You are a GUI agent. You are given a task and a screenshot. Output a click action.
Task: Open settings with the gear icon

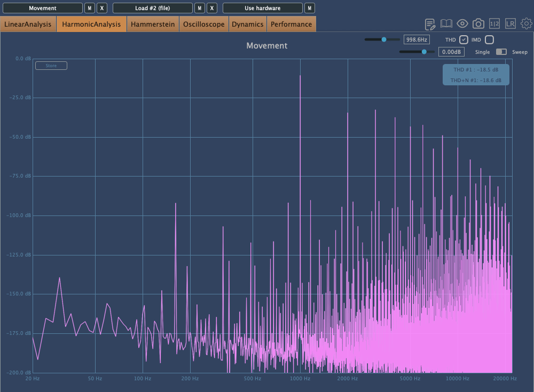click(527, 24)
